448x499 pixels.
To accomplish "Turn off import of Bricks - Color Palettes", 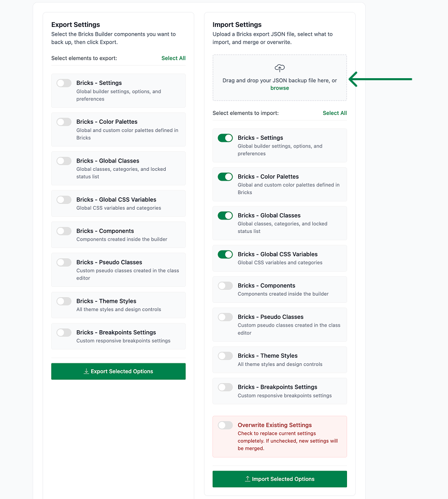I will click(225, 177).
